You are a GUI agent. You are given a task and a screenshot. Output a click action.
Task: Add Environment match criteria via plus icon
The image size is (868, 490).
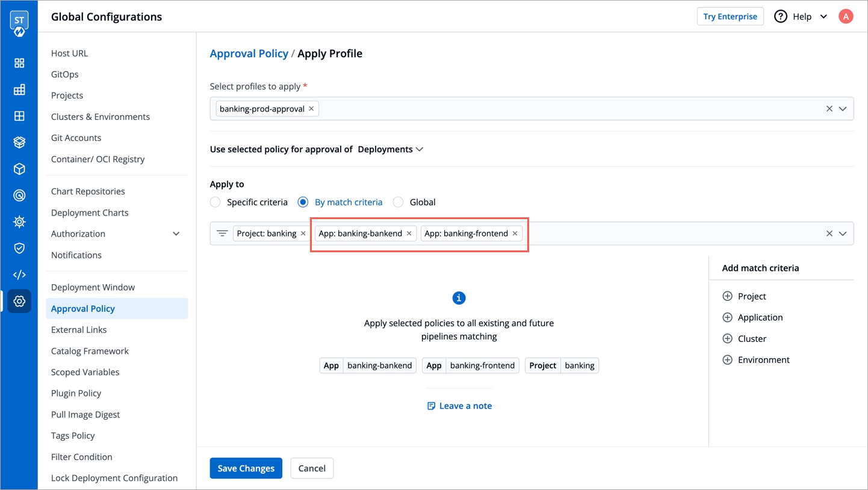[x=727, y=360]
